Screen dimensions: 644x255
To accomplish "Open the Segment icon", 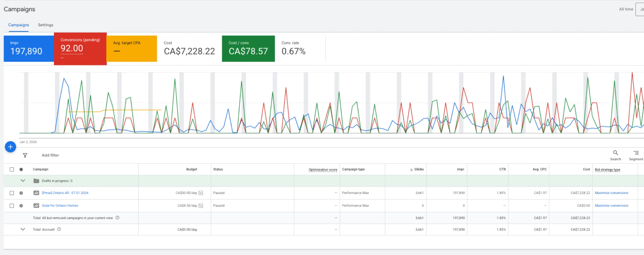I will click(x=636, y=153).
